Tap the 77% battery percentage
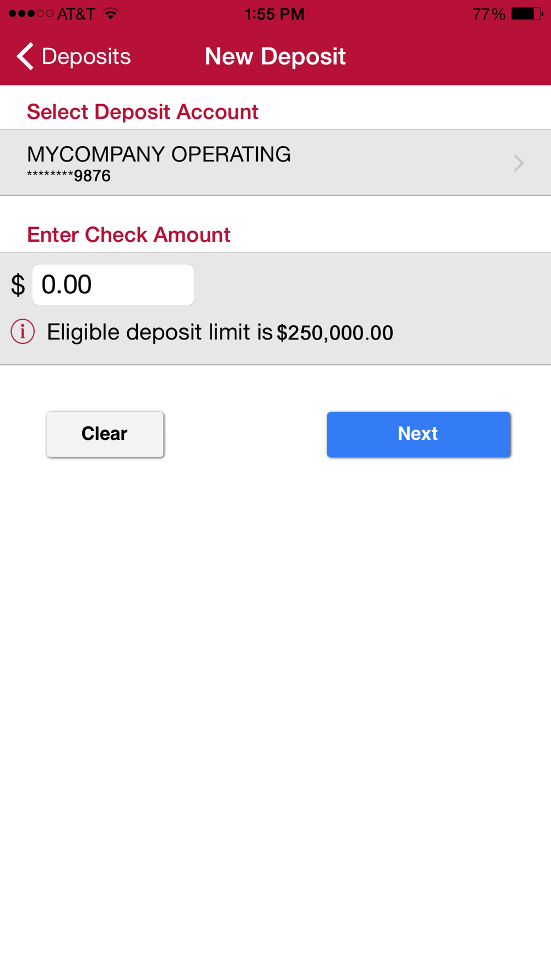Screen dimensions: 551x980 [488, 14]
